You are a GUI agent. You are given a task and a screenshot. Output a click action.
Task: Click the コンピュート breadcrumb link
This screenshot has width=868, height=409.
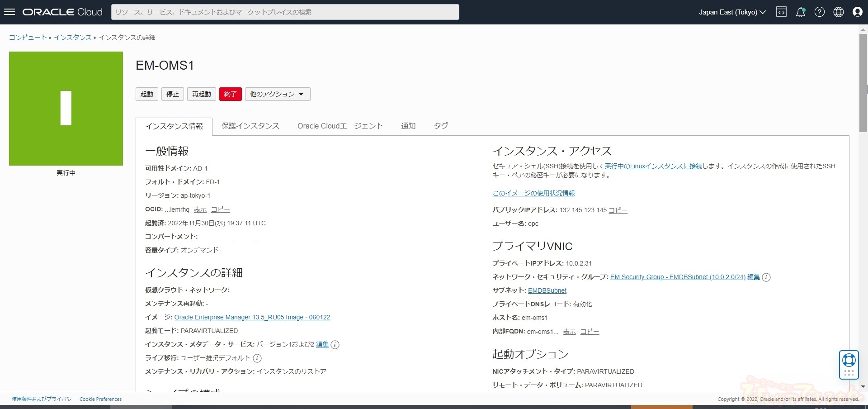coord(28,38)
